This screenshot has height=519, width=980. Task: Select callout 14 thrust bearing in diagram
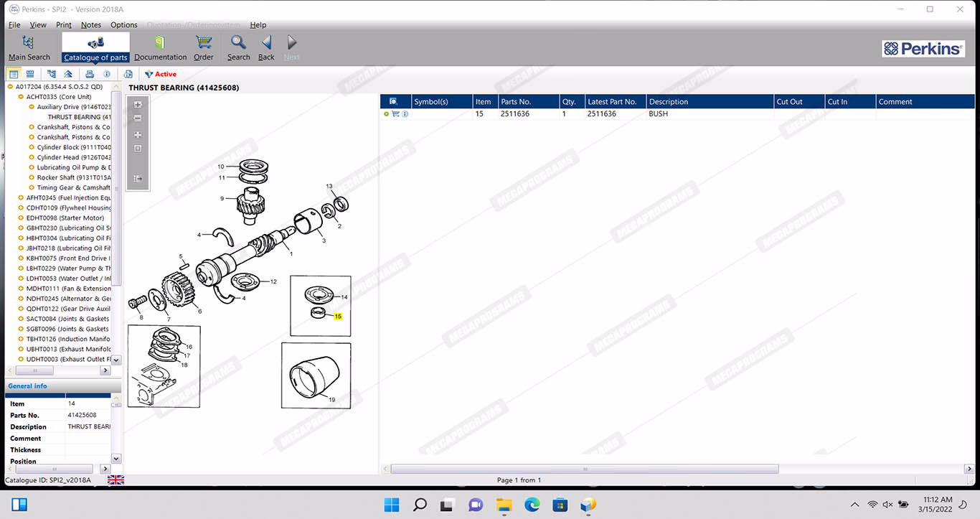pos(344,296)
